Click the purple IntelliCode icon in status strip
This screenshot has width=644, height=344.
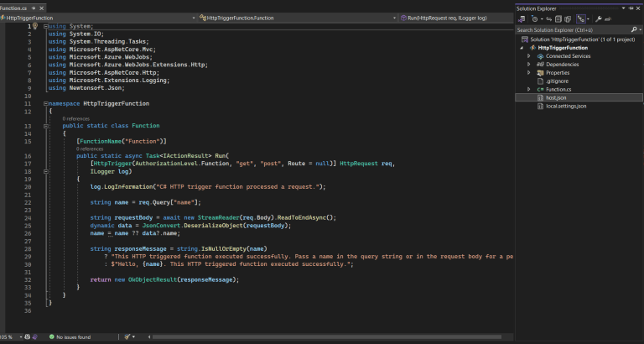pos(35,336)
